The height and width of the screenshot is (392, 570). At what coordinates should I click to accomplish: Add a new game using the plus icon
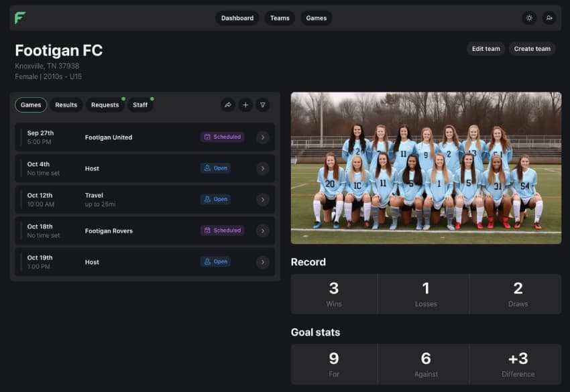[x=245, y=105]
